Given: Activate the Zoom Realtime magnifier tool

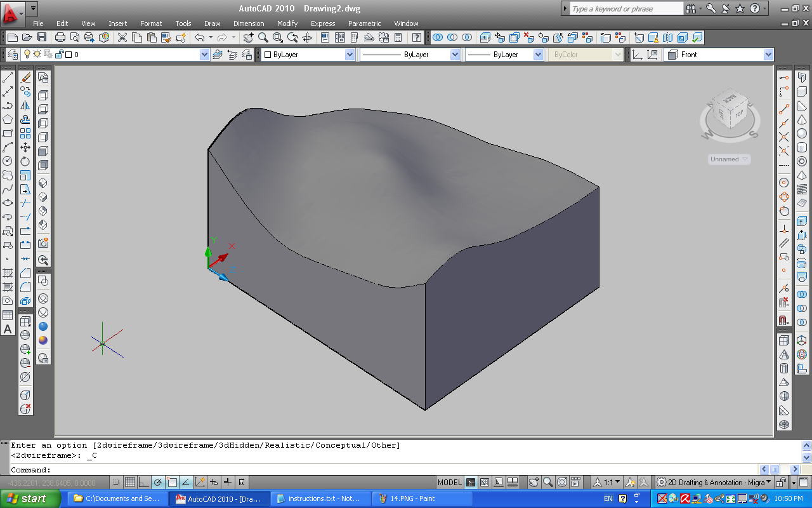Looking at the screenshot, I should click(x=263, y=37).
